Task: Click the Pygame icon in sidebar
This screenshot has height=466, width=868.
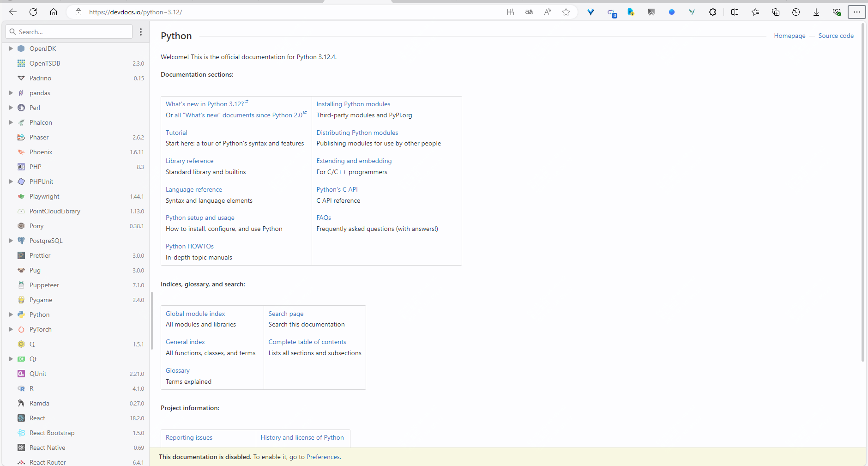Action: [21, 300]
